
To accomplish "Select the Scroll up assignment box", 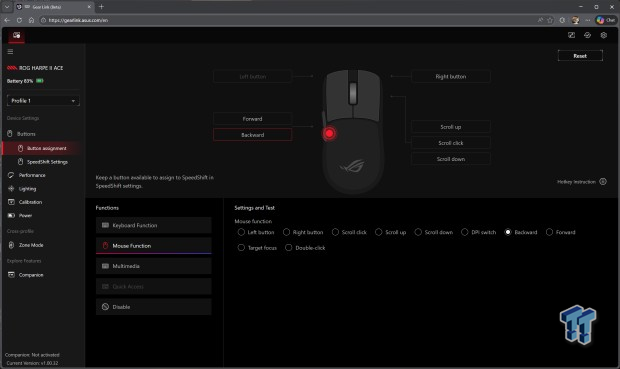I will (450, 127).
